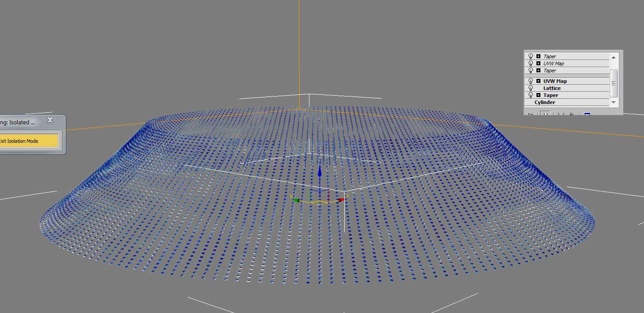Viewport: 644px width, 313px height.
Task: Click the modifier stack scrollbar thumb
Action: [x=614, y=83]
